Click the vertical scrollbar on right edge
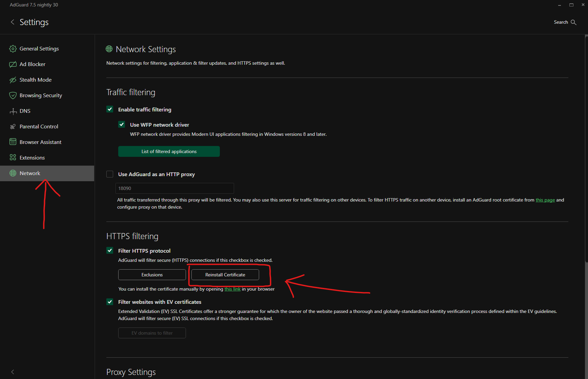The height and width of the screenshot is (379, 588). tap(586, 149)
